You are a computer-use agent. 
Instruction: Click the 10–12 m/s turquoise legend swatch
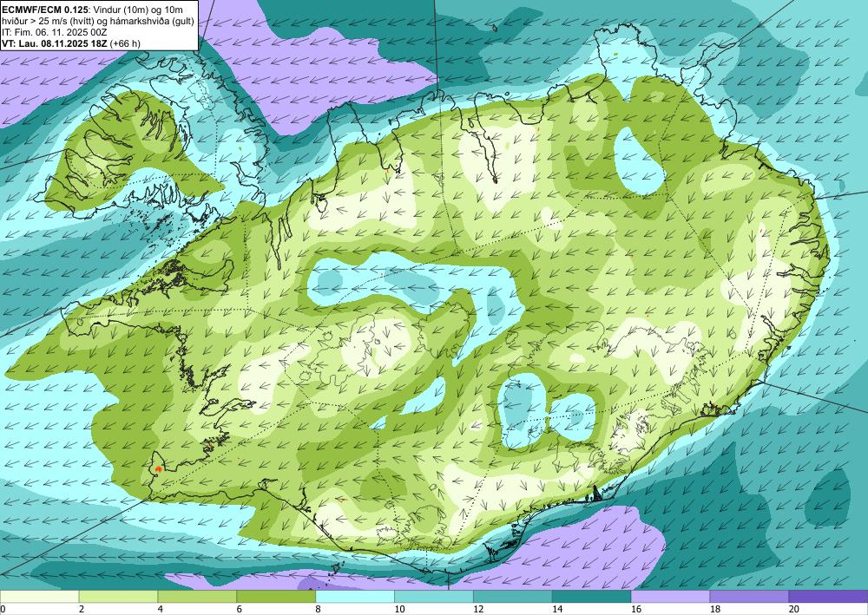(434, 597)
